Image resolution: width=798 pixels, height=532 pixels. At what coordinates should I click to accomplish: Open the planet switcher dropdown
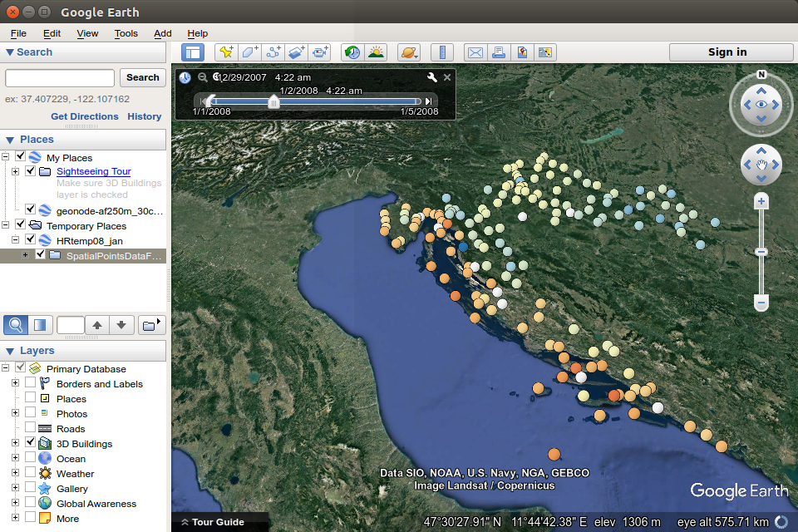pyautogui.click(x=409, y=52)
